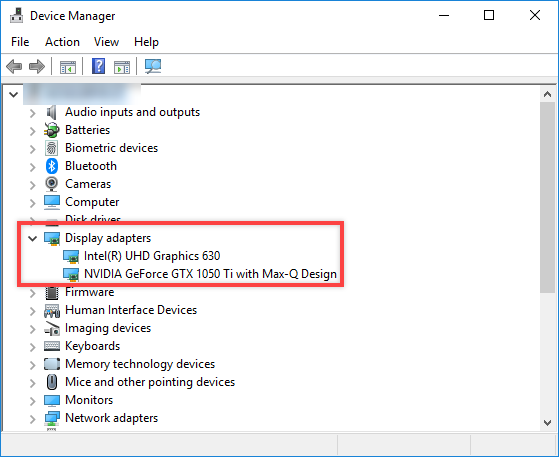Image resolution: width=559 pixels, height=457 pixels.
Task: Click the Device Manager title bar icon
Action: tap(16, 16)
